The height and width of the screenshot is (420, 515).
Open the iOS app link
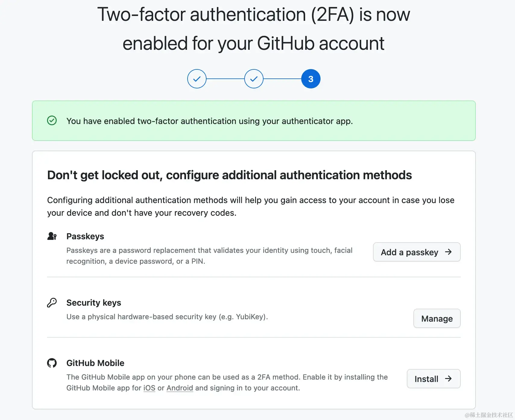(149, 388)
